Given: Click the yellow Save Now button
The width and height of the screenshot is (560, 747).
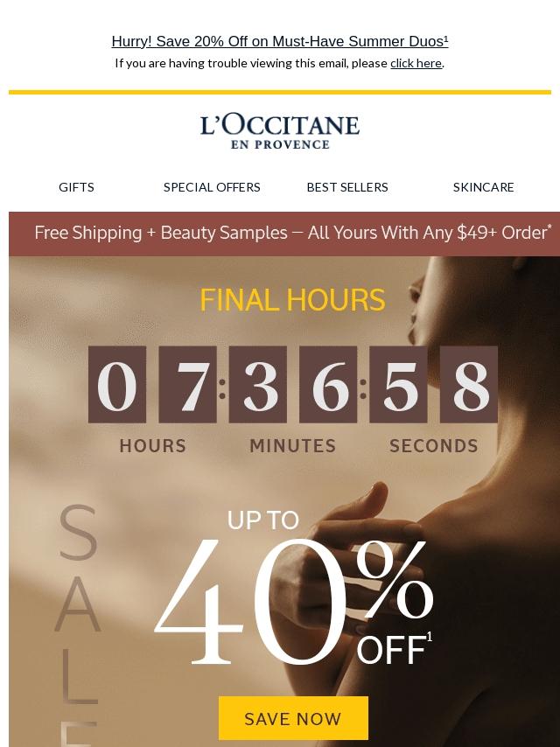Looking at the screenshot, I should [293, 718].
